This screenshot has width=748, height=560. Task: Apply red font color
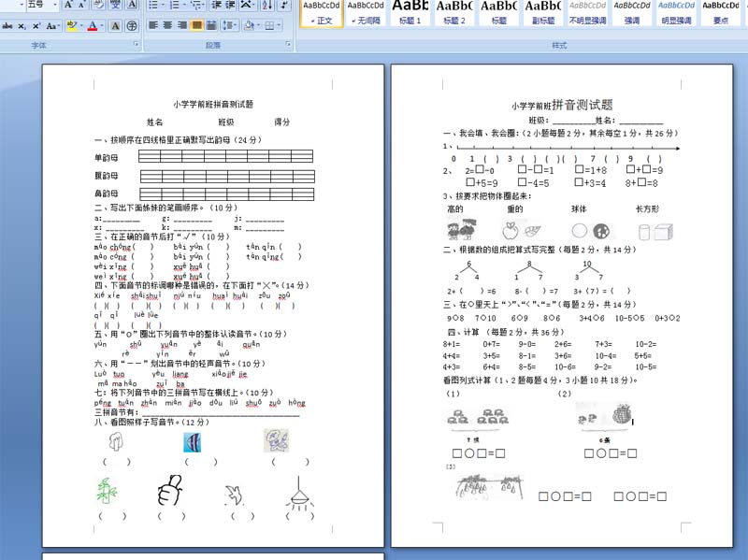[x=93, y=26]
